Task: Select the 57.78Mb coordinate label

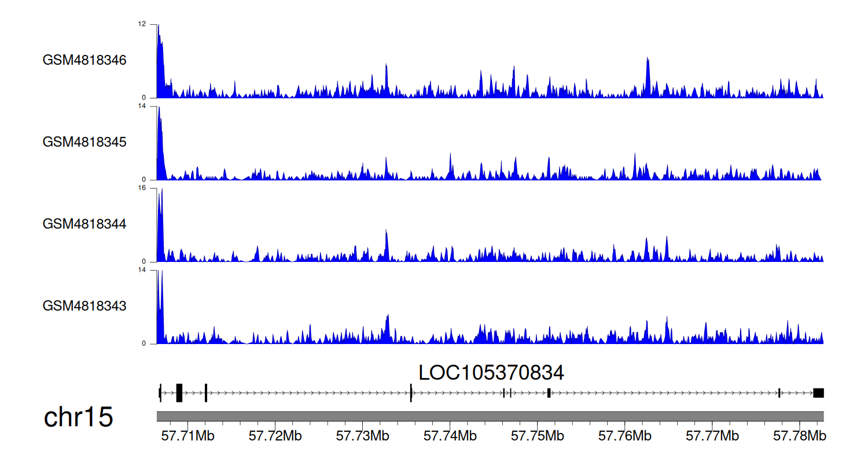Action: click(799, 435)
